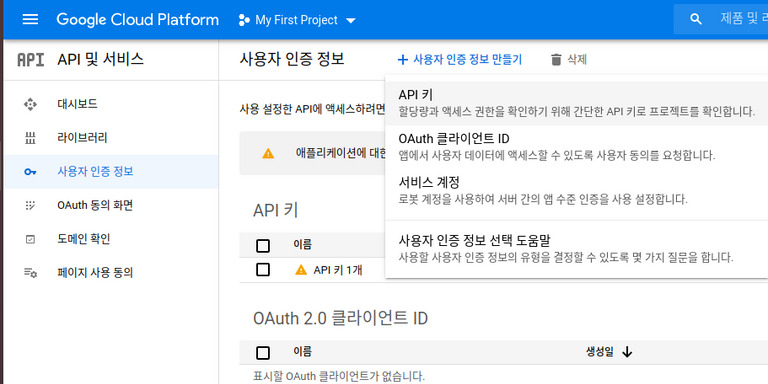The width and height of the screenshot is (768, 384).
Task: Click the warning icon beside API 키 1개
Action: [x=301, y=269]
